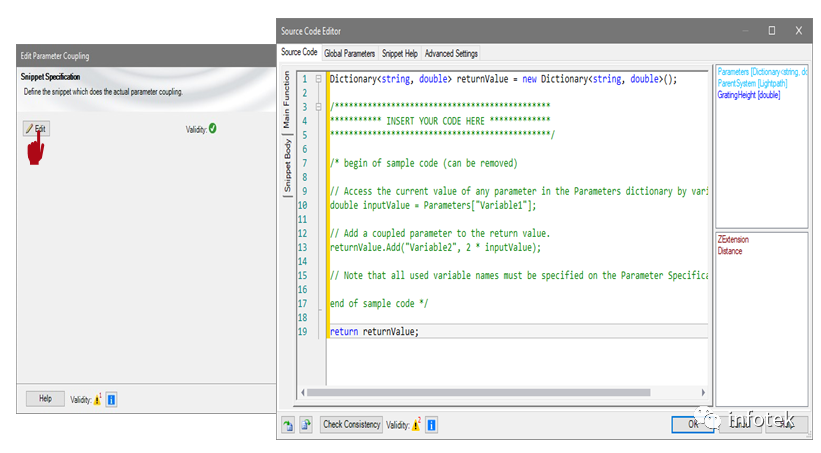This screenshot has height=453, width=821.
Task: Click the Help button
Action: click(x=46, y=399)
